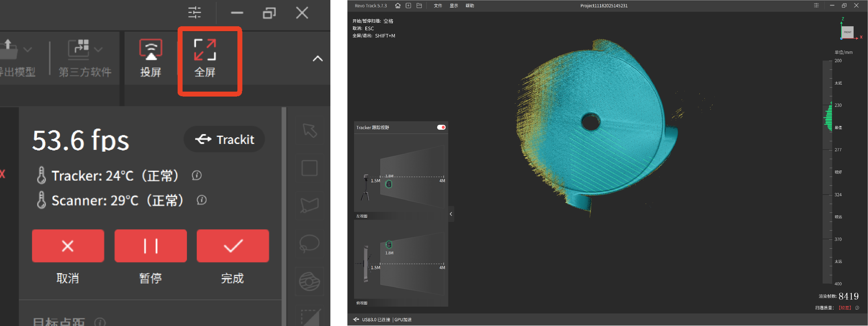The image size is (868, 326).
Task: Click the 投屏 screen cast icon
Action: pos(151,50)
